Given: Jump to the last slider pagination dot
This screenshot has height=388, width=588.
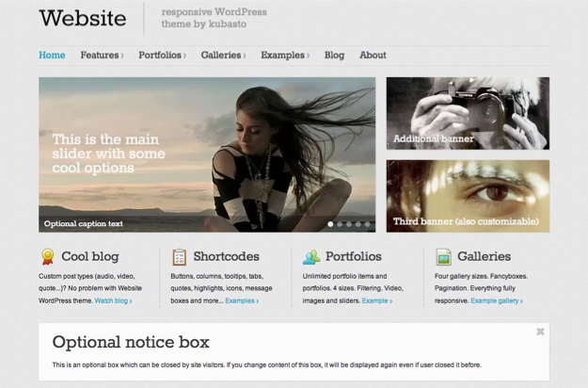Looking at the screenshot, I should 368,224.
